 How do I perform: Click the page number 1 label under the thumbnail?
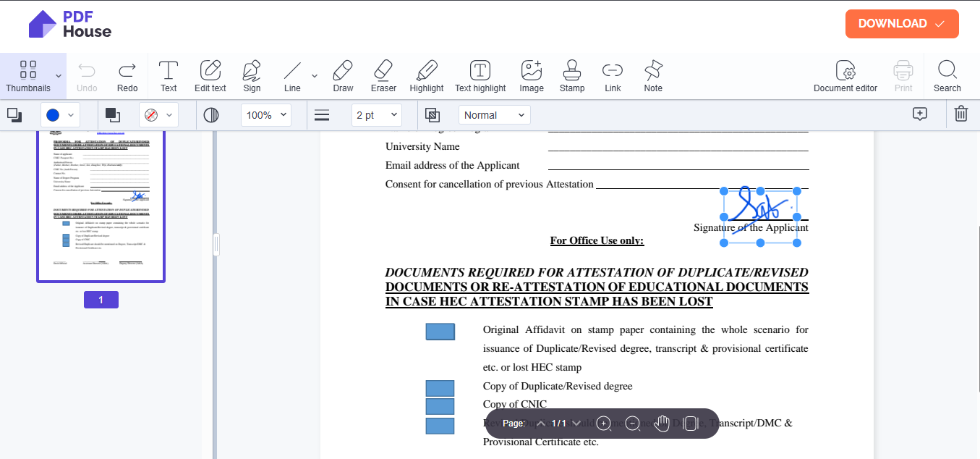[101, 300]
